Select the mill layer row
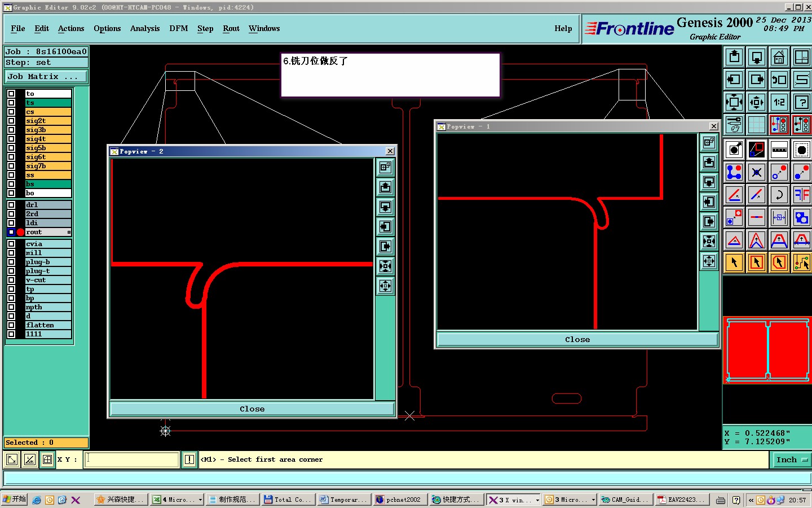 pos(48,253)
